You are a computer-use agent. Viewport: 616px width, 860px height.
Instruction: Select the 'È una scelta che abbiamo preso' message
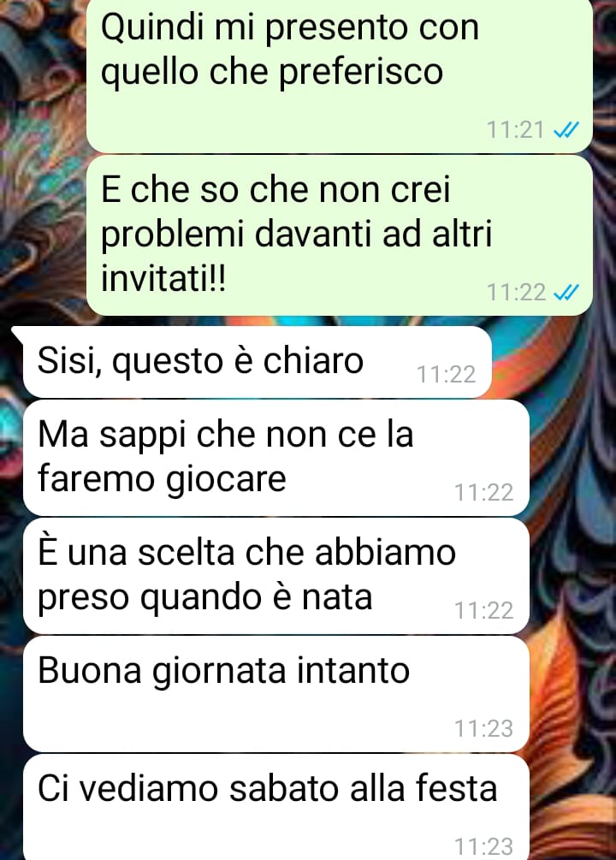(x=275, y=576)
